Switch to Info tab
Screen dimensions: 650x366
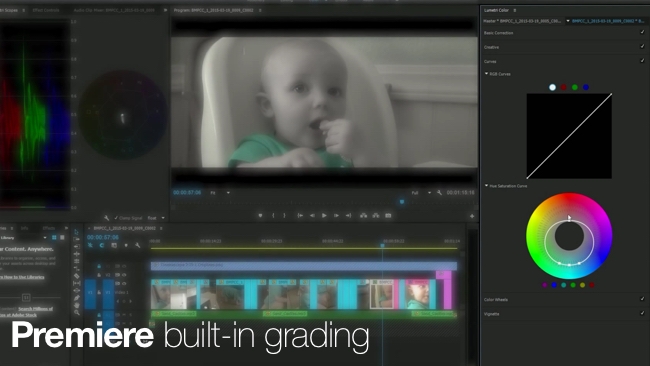24,228
